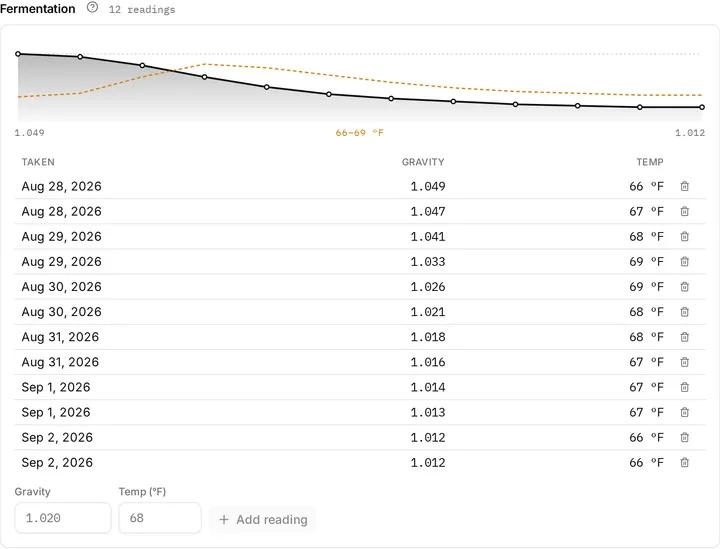Delete the Aug 31 reading at 1.018
The height and width of the screenshot is (549, 720).
684,337
